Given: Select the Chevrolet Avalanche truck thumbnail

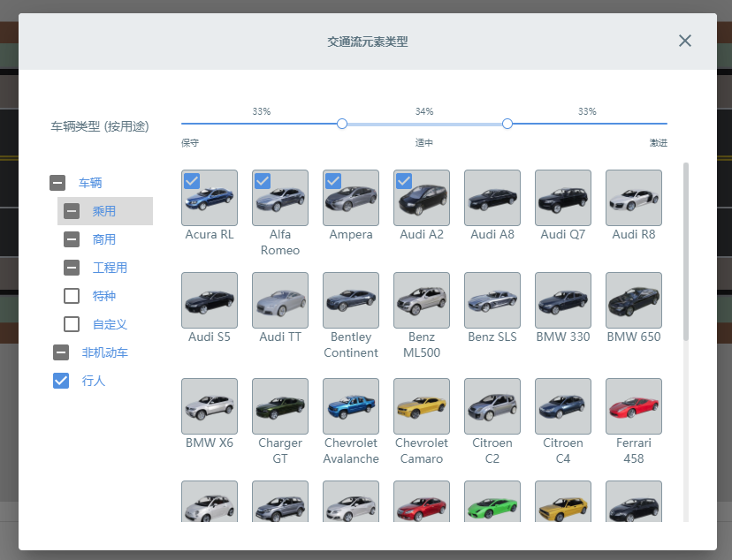Looking at the screenshot, I should click(351, 406).
